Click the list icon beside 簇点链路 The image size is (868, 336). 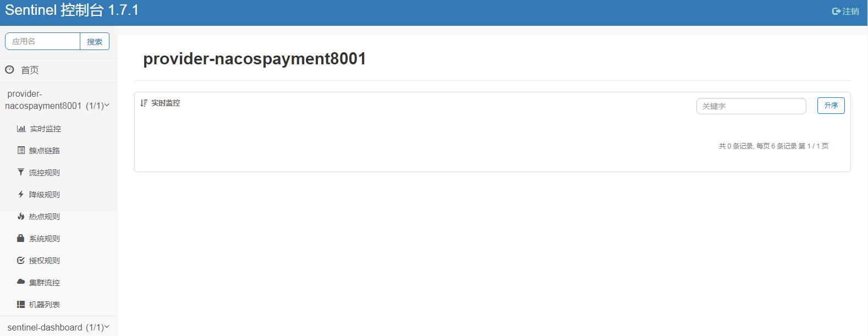[21, 150]
